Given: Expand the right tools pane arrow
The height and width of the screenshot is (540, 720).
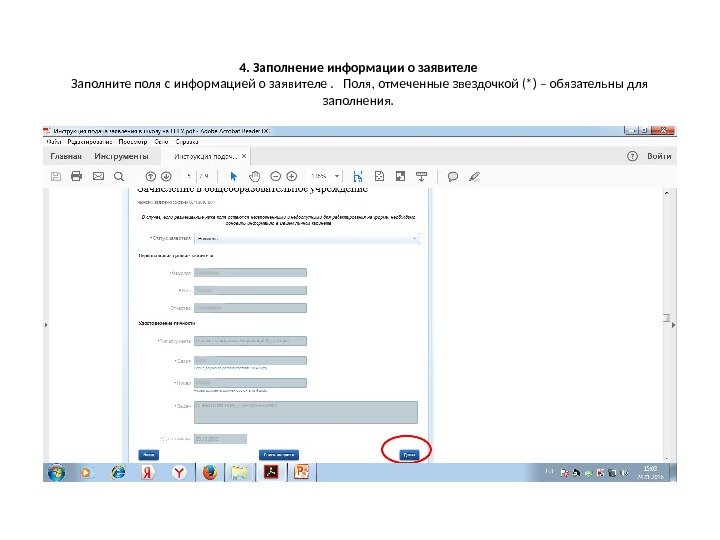Looking at the screenshot, I should (x=673, y=325).
